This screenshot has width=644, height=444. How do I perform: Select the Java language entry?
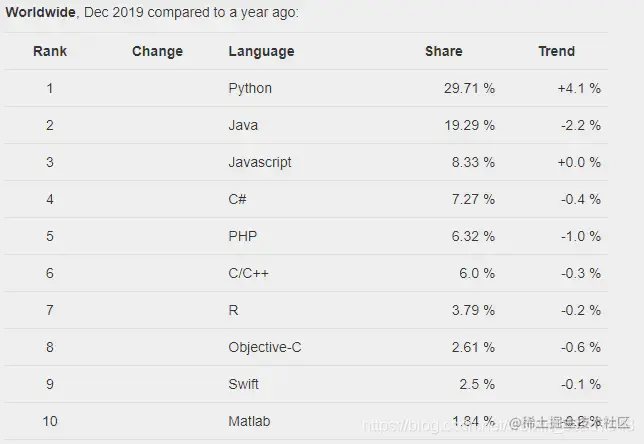pyautogui.click(x=243, y=125)
